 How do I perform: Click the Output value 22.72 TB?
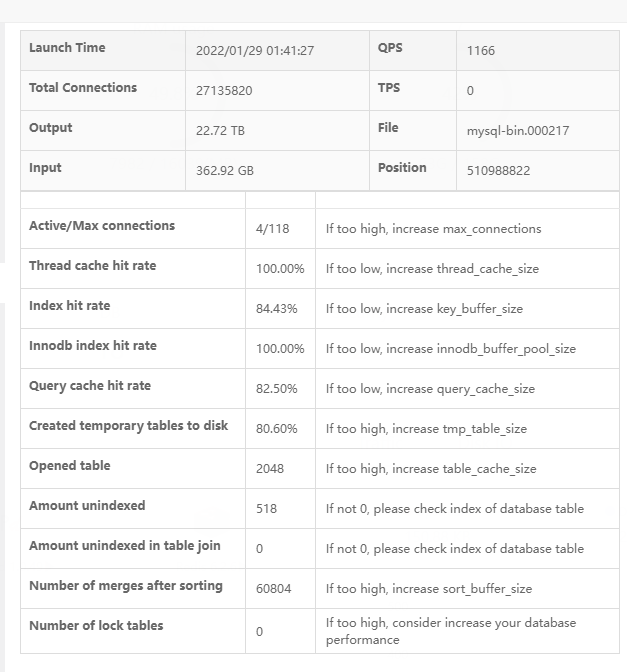click(220, 130)
